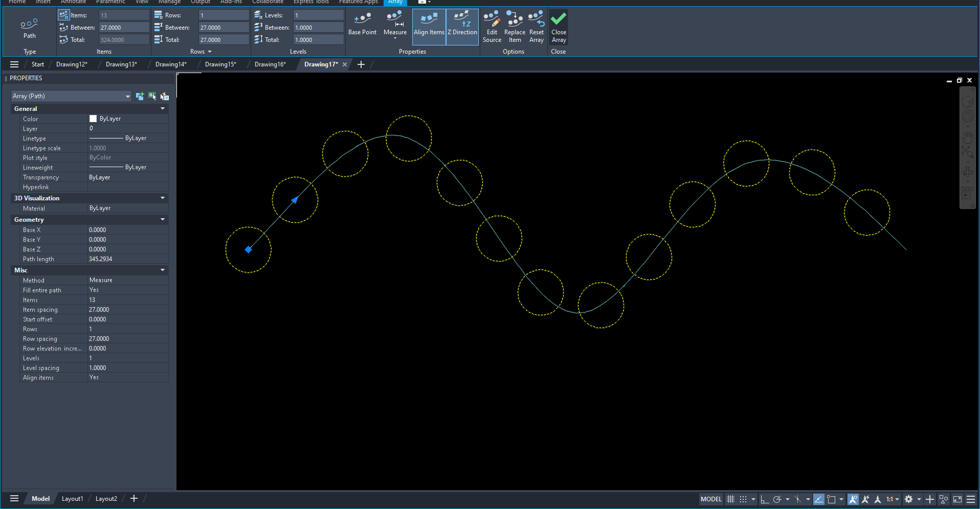
Task: Click the Close Array checkmark
Action: coord(559,19)
